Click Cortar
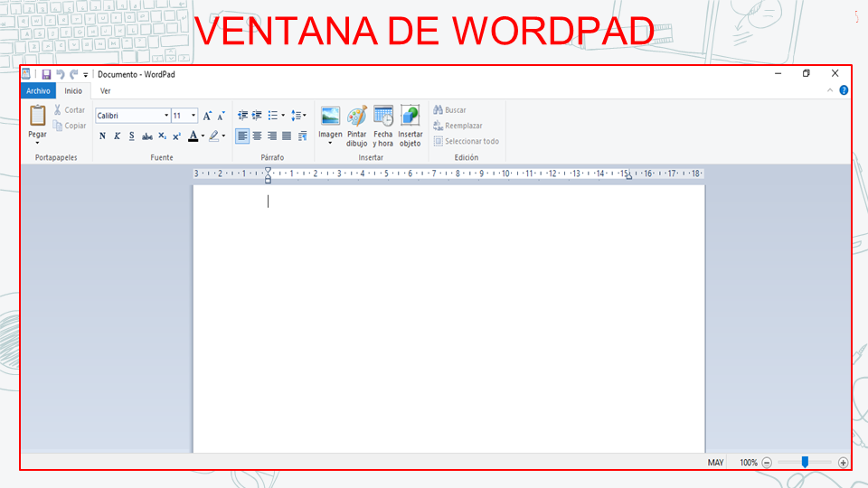 coord(70,110)
